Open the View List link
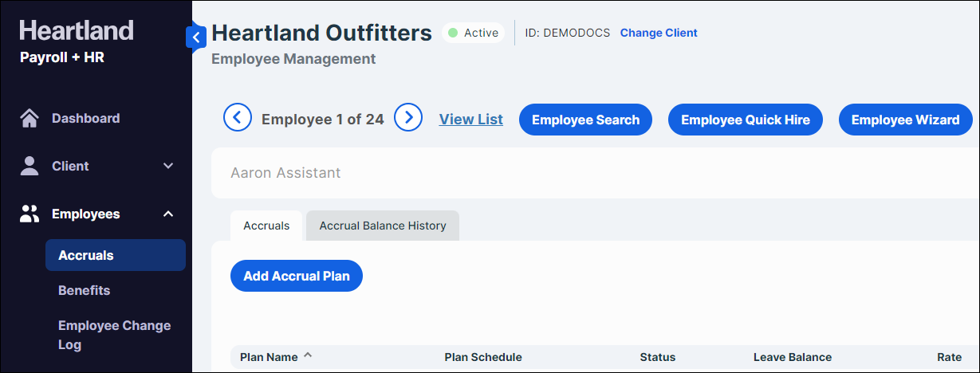980x373 pixels. tap(471, 119)
